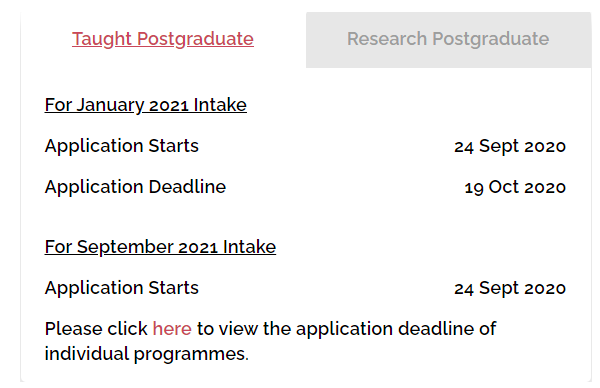The height and width of the screenshot is (388, 600).
Task: Click 24 Sept 2020 in September intake section
Action: (x=510, y=289)
